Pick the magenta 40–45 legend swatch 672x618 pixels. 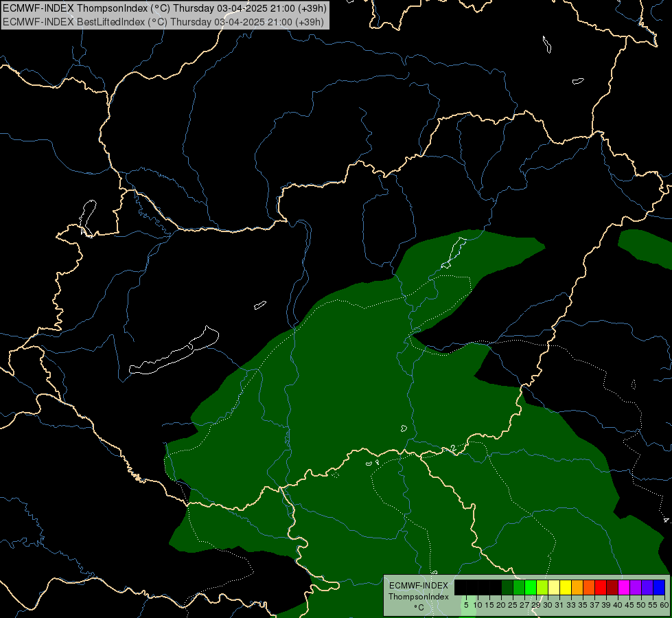pos(624,587)
